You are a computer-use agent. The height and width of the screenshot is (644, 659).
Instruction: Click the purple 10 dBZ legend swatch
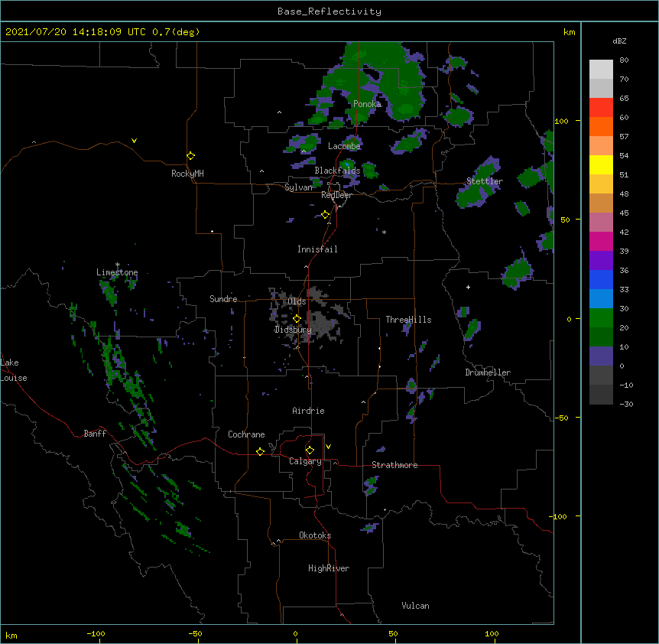(601, 356)
